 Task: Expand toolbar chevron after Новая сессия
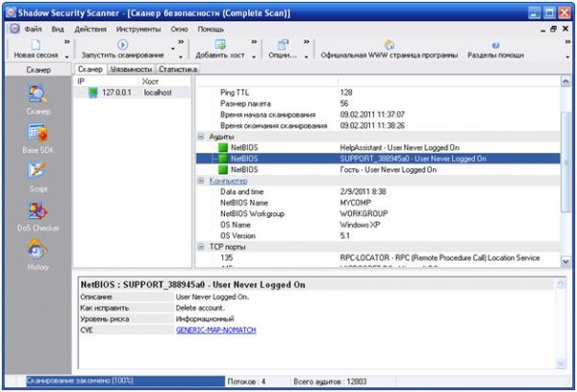click(67, 42)
